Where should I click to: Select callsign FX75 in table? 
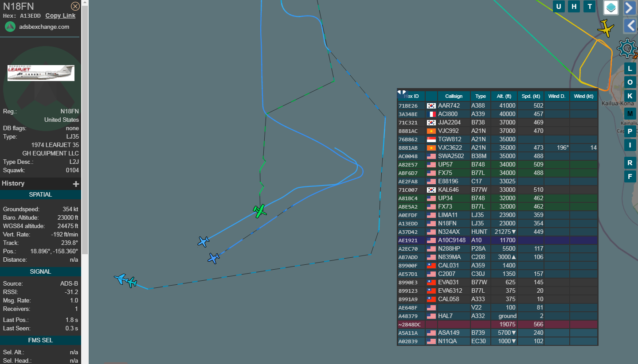click(445, 173)
